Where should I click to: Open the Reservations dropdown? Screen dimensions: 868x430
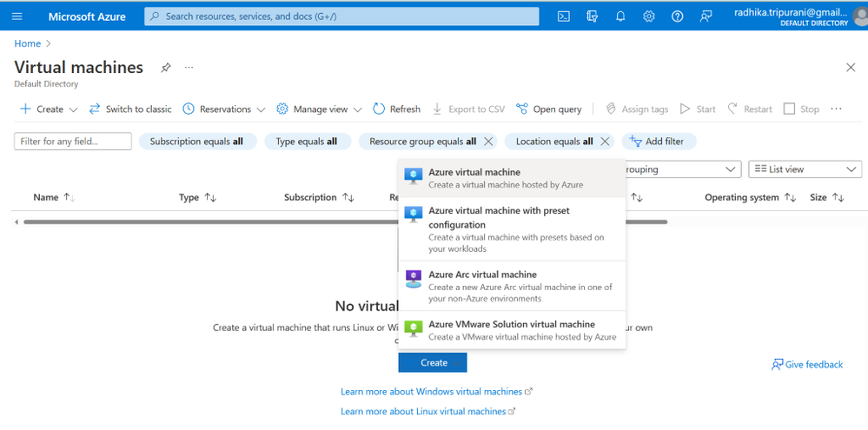click(224, 109)
